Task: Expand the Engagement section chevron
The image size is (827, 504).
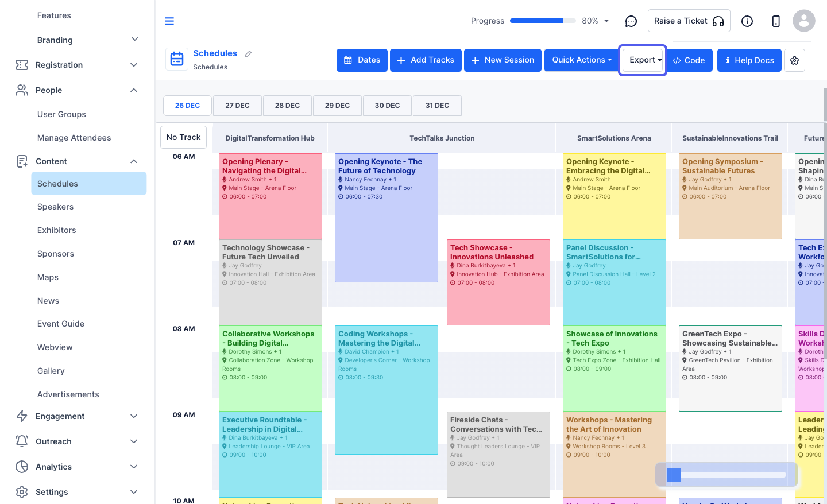Action: tap(134, 416)
